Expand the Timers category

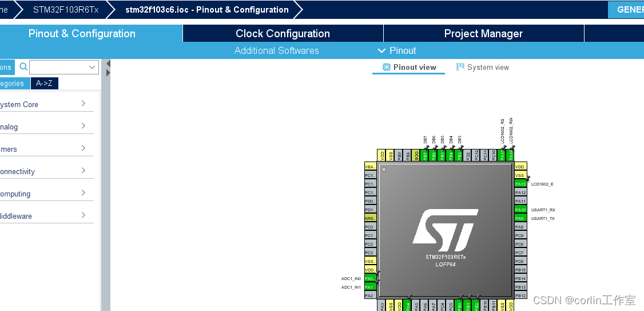pyautogui.click(x=46, y=148)
